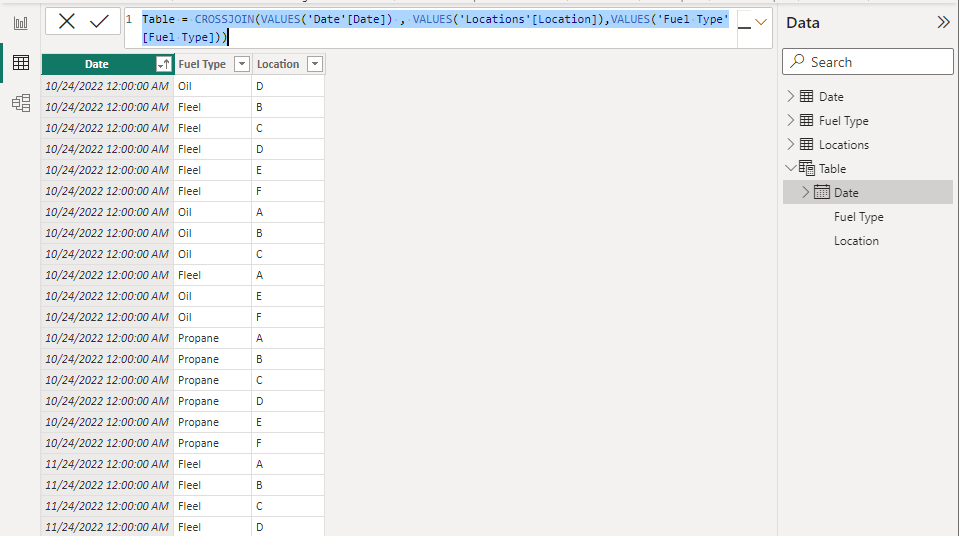Click the Date table grid icon

click(807, 96)
